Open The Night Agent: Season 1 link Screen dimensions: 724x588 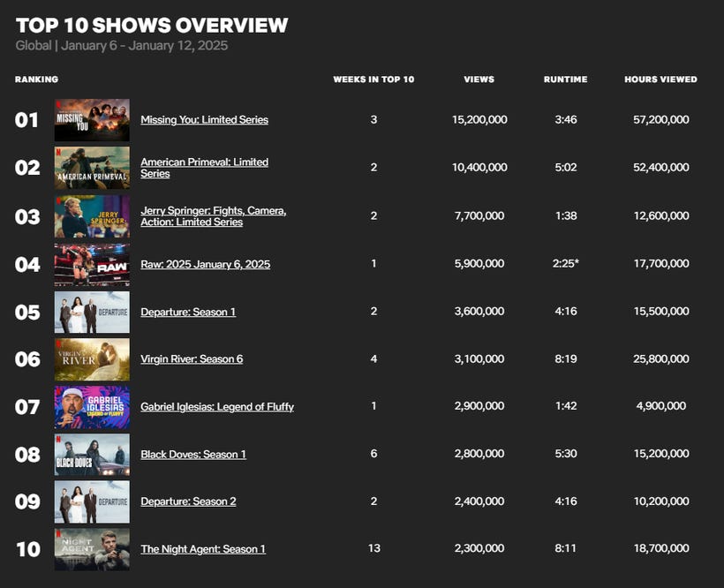coord(203,549)
